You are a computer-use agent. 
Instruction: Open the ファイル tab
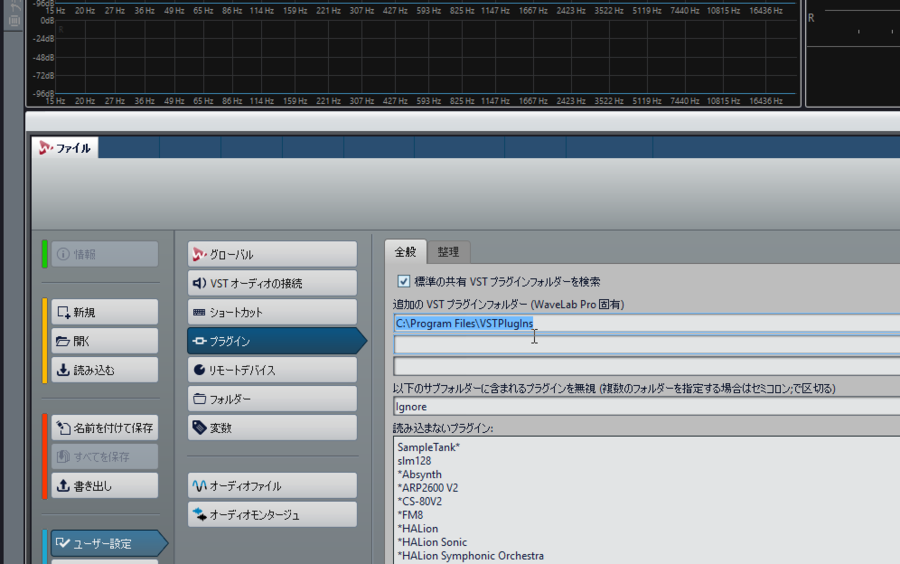[x=65, y=148]
